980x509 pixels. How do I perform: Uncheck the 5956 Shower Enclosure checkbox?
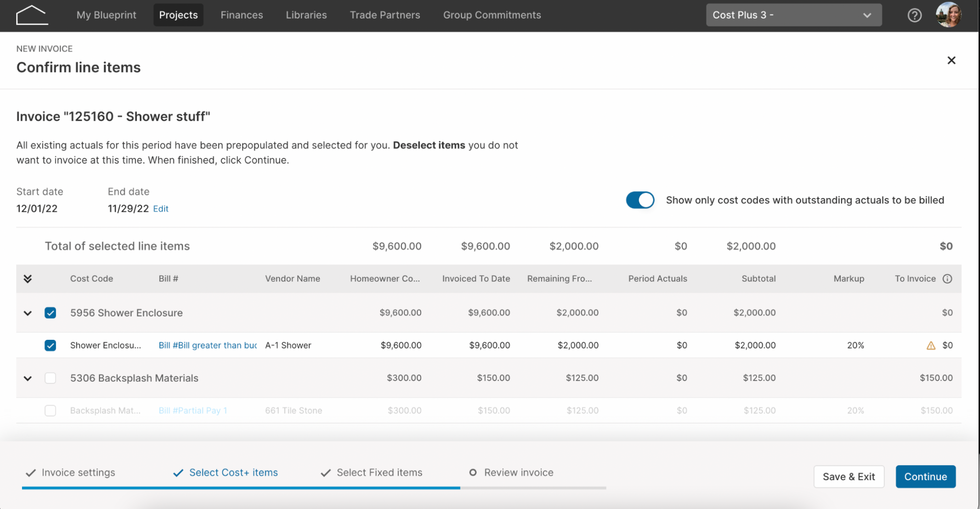tap(50, 313)
